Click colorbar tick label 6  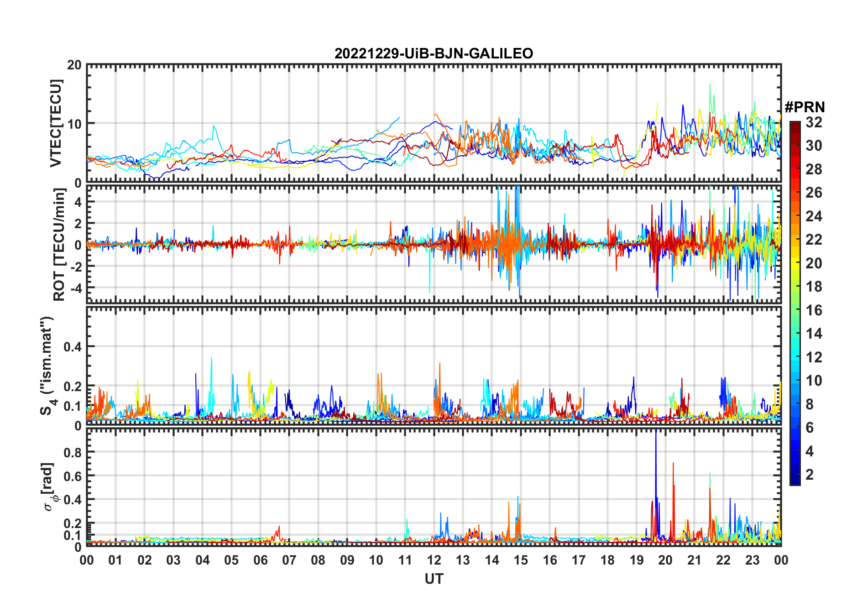click(810, 428)
